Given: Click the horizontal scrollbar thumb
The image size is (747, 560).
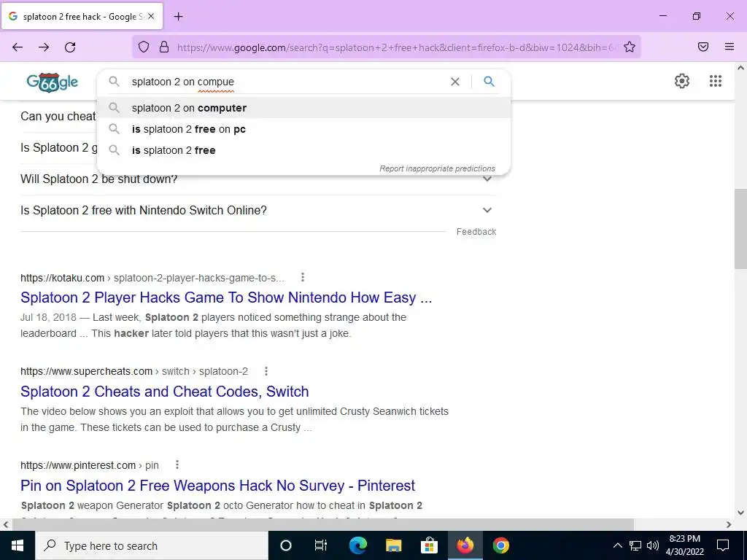Looking at the screenshot, I should click(323, 524).
